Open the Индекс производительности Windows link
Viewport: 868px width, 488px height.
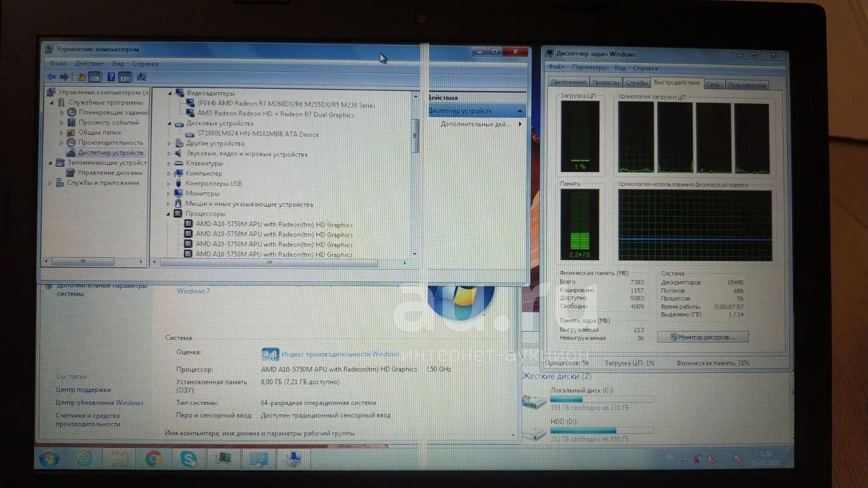point(340,354)
